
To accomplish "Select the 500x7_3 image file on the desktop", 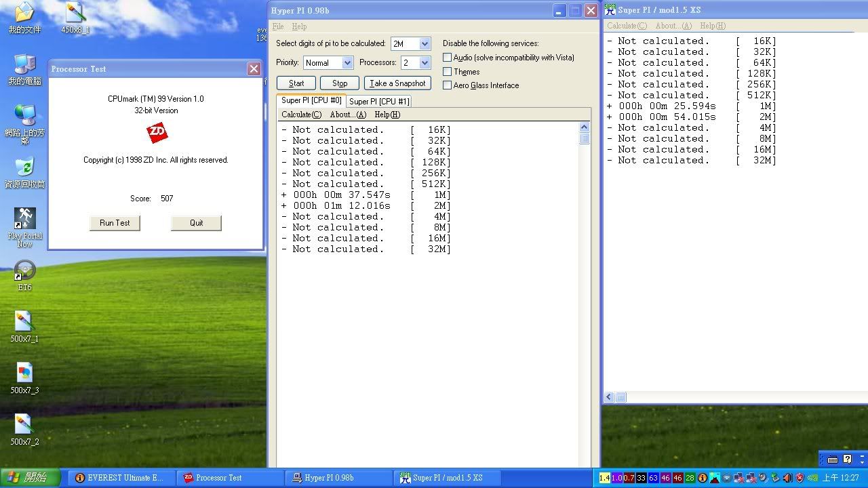I will tap(24, 378).
